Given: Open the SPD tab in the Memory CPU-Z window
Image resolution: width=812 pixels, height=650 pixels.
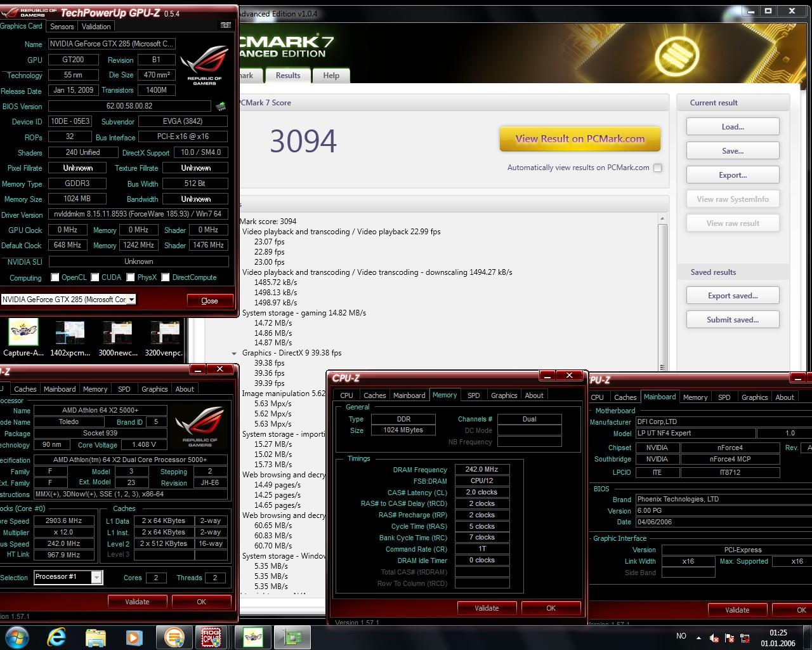Looking at the screenshot, I should point(474,395).
